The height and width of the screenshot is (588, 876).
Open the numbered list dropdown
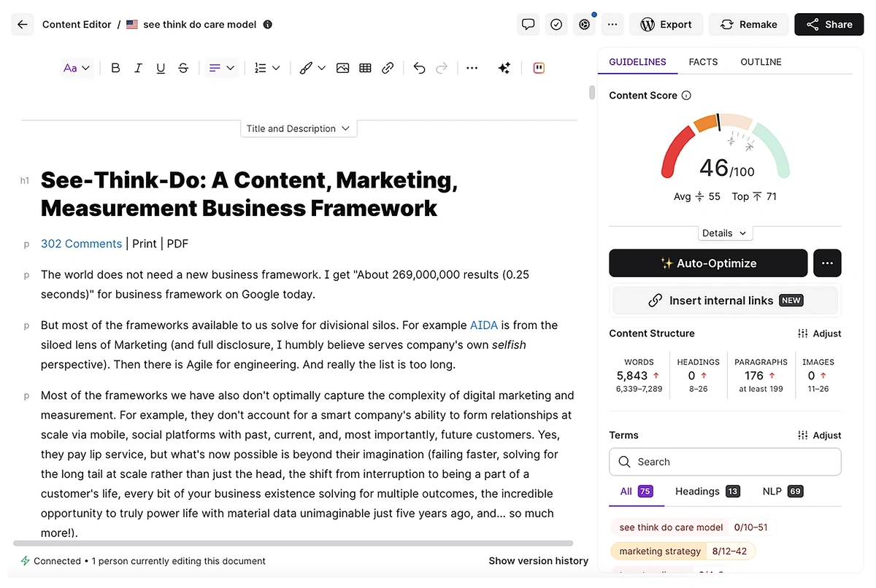[x=267, y=68]
